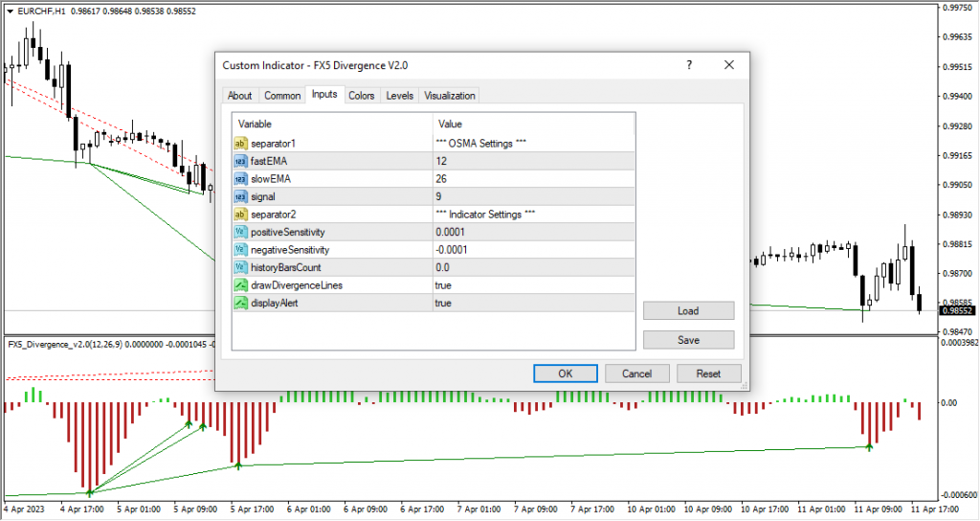Viewport: 980px width, 521px height.
Task: Click the Reset button
Action: [708, 374]
